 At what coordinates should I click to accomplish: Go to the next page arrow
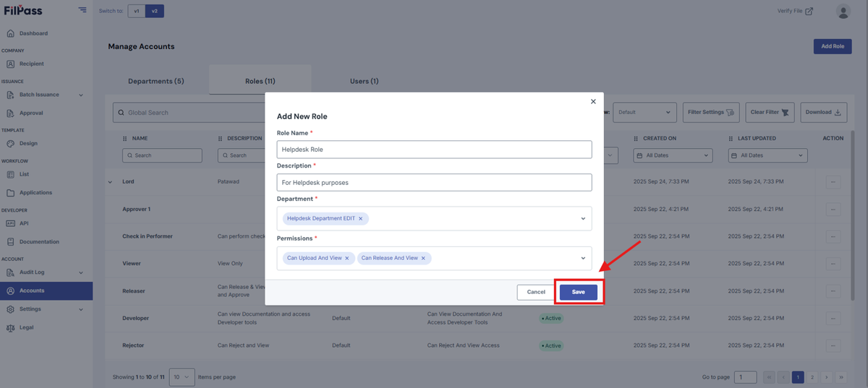[x=827, y=377]
